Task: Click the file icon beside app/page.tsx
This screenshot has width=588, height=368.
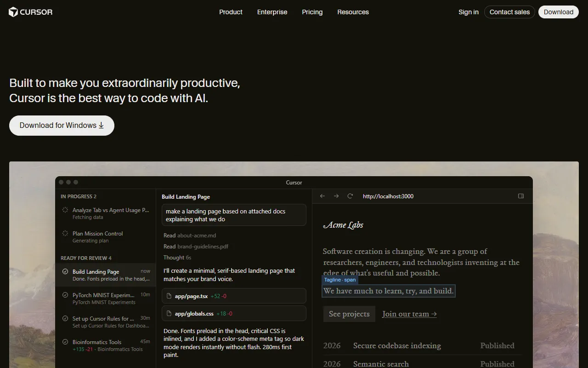Action: [x=169, y=296]
